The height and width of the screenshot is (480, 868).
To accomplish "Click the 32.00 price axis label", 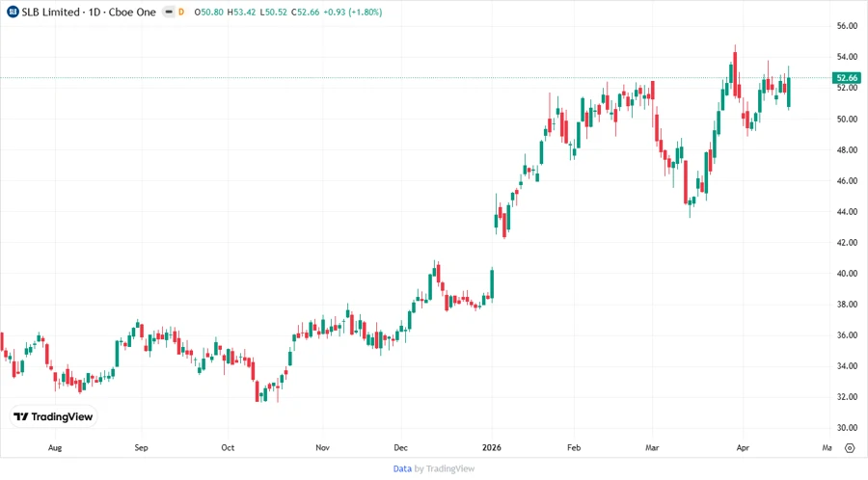I will (x=847, y=397).
